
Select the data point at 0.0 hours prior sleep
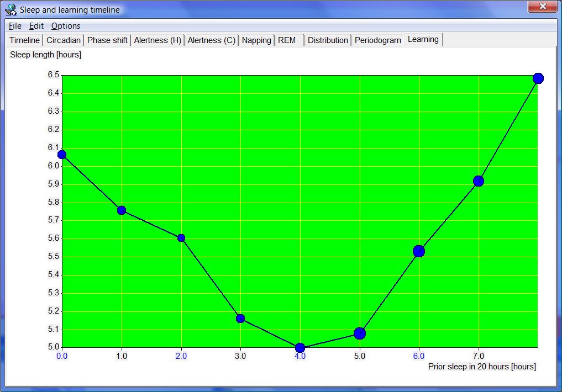point(62,155)
